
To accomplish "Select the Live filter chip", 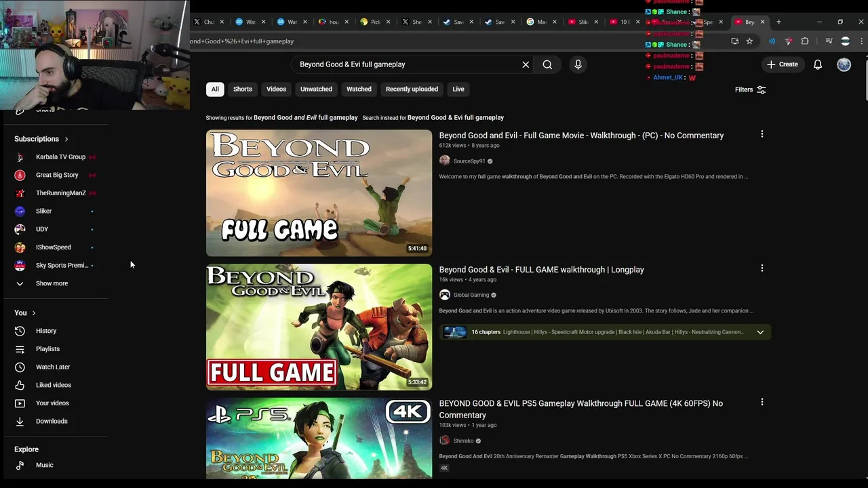I will point(458,89).
